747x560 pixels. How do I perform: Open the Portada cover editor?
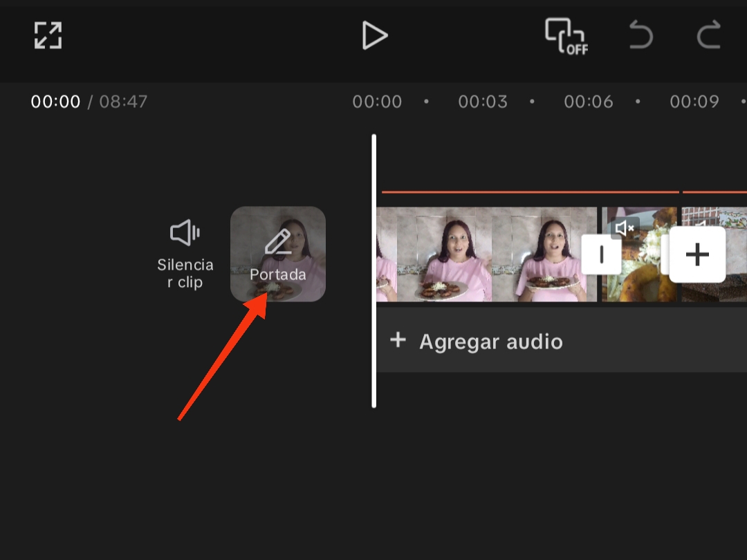point(278,254)
